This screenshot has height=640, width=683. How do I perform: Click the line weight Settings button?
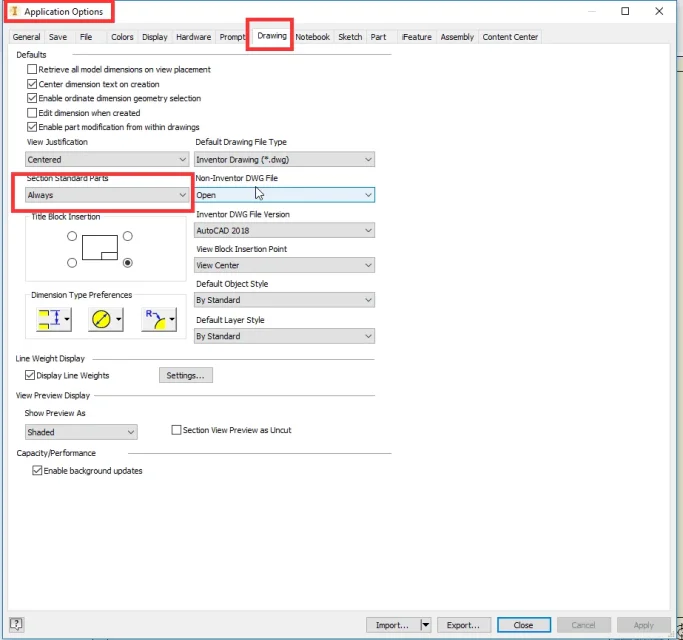click(x=186, y=375)
